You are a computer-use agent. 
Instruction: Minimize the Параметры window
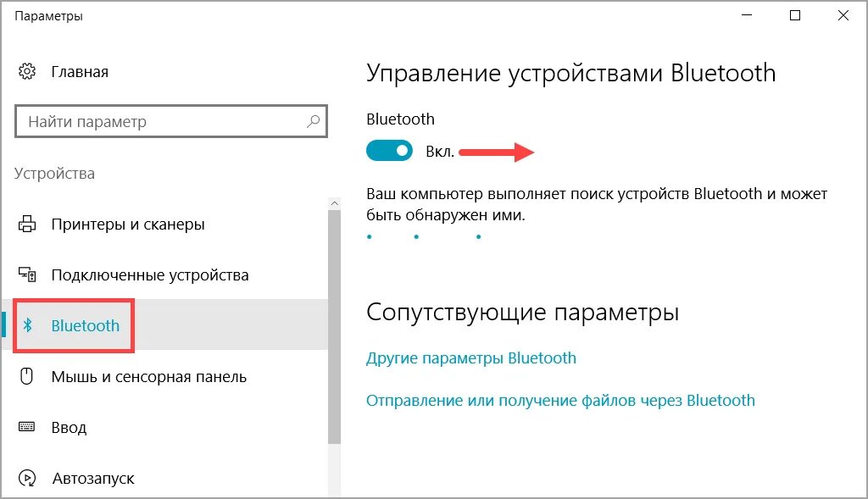point(747,15)
